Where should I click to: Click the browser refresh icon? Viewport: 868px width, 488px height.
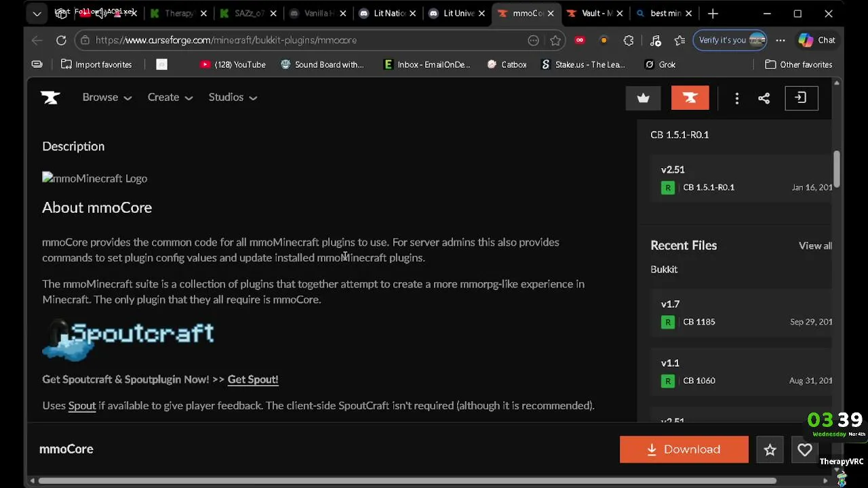pyautogui.click(x=61, y=40)
